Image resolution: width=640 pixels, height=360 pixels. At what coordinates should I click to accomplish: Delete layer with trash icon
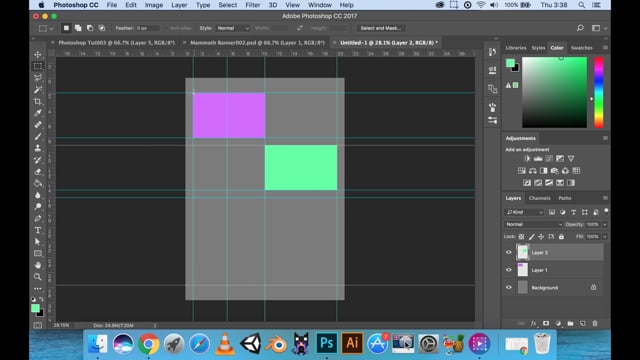pos(595,323)
